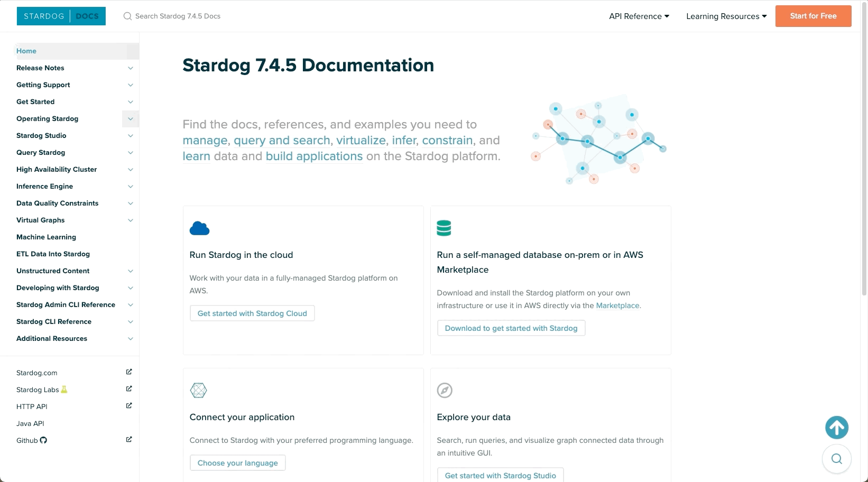Expand the Stardog Studio chevron
Viewport: 868px width, 482px height.
coord(131,136)
